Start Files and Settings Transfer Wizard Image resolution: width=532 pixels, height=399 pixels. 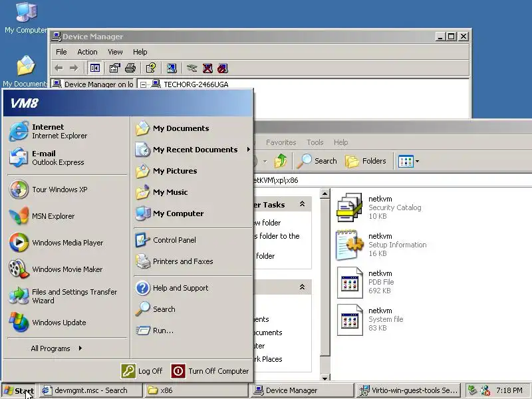point(66,296)
